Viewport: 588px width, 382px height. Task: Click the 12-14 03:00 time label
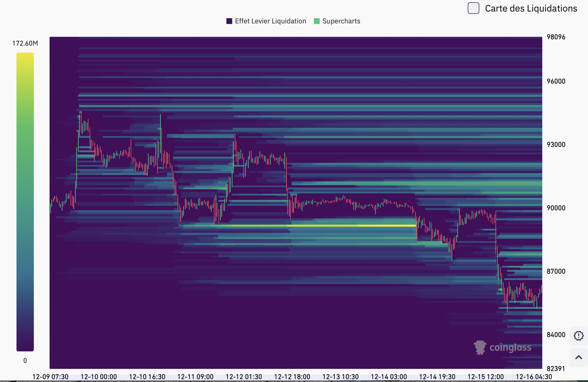[x=389, y=377]
